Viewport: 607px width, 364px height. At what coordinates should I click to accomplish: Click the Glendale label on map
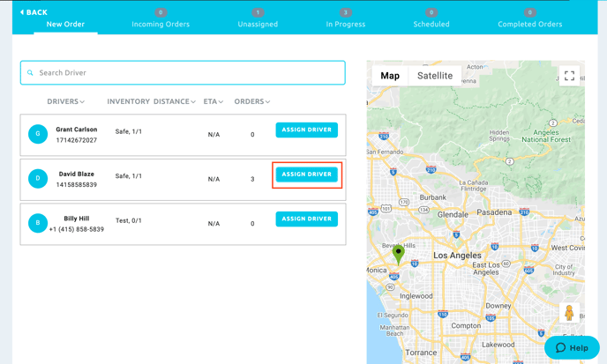pyautogui.click(x=453, y=214)
